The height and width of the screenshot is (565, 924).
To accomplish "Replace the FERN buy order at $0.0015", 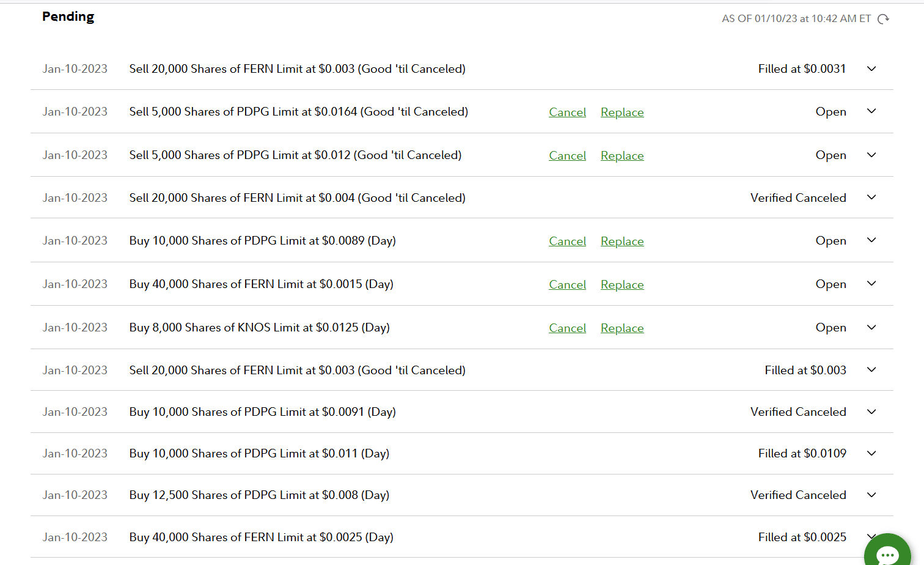I will click(622, 285).
